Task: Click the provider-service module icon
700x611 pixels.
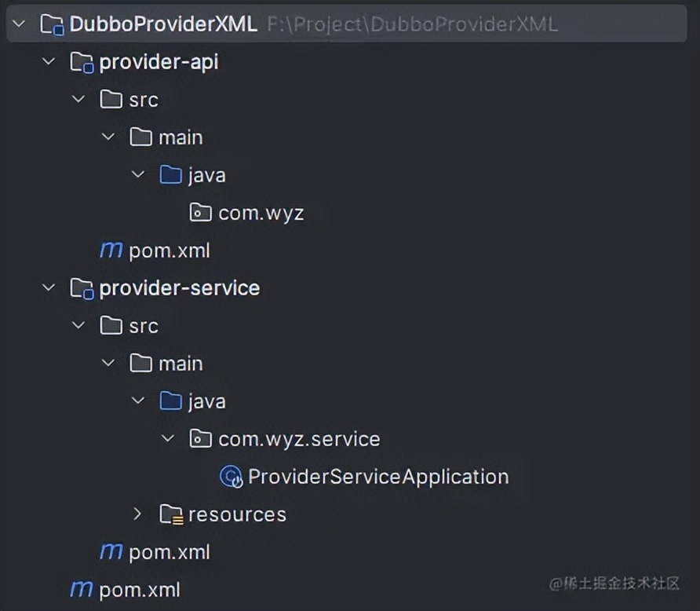Action: tap(81, 287)
